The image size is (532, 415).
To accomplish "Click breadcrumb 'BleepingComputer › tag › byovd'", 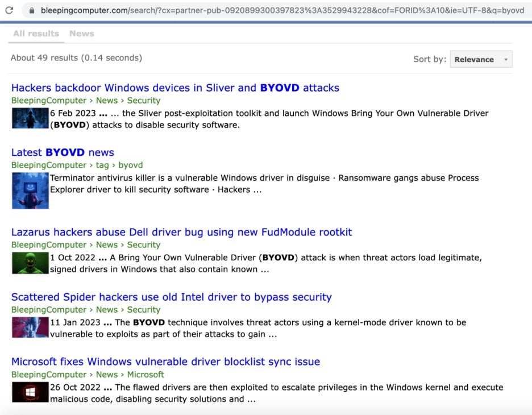I will [77, 165].
